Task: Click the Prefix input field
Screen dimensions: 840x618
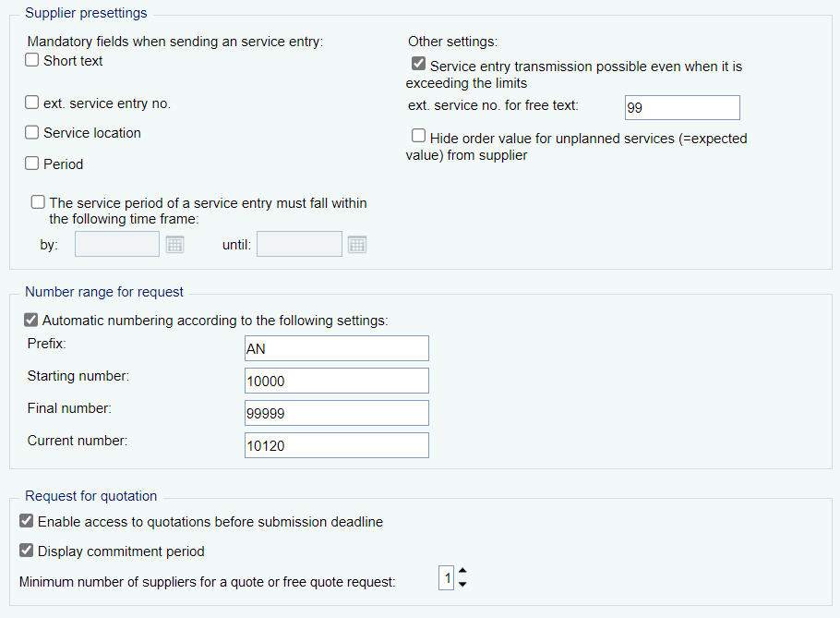Action: click(336, 348)
